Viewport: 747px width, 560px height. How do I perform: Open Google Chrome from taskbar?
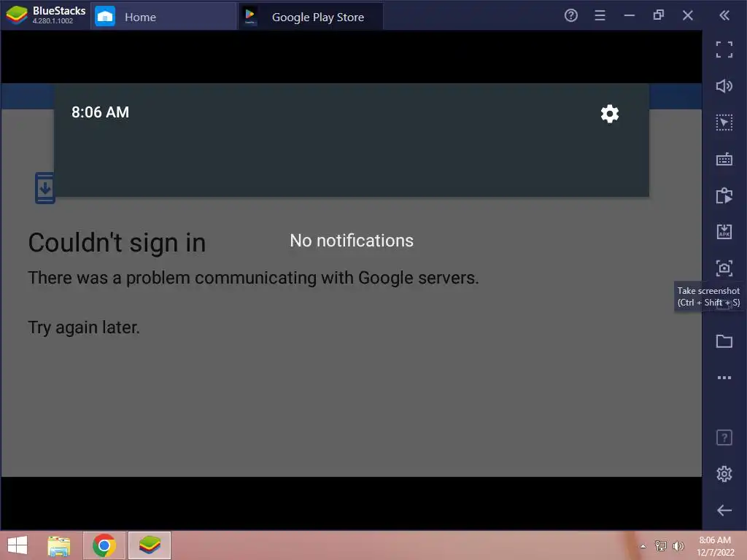[104, 545]
